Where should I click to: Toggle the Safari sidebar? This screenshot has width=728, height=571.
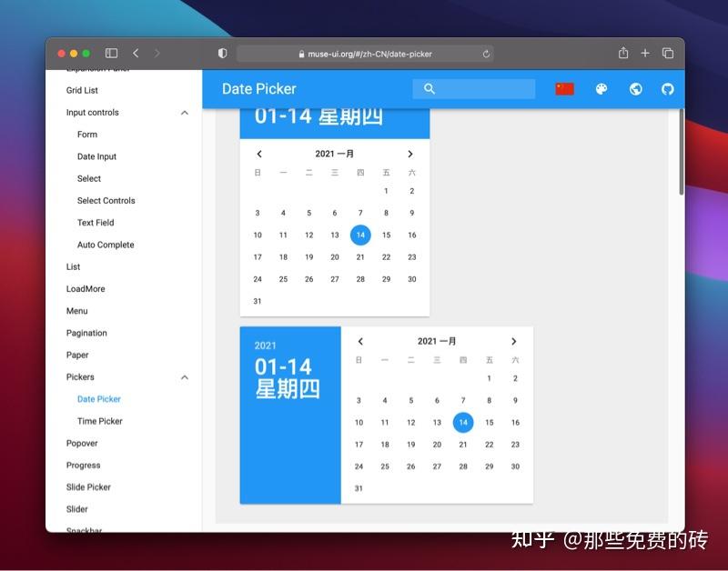(112, 53)
